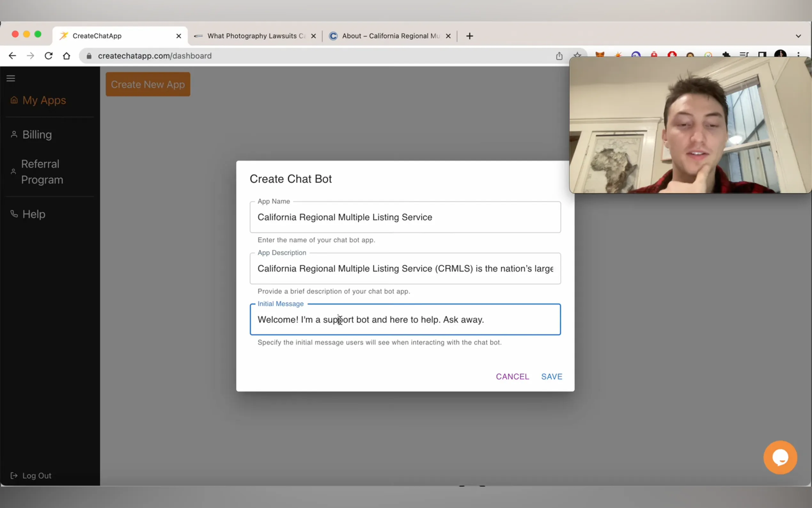Close the CreateChatApp browser tab
Image resolution: width=812 pixels, height=508 pixels.
point(179,36)
